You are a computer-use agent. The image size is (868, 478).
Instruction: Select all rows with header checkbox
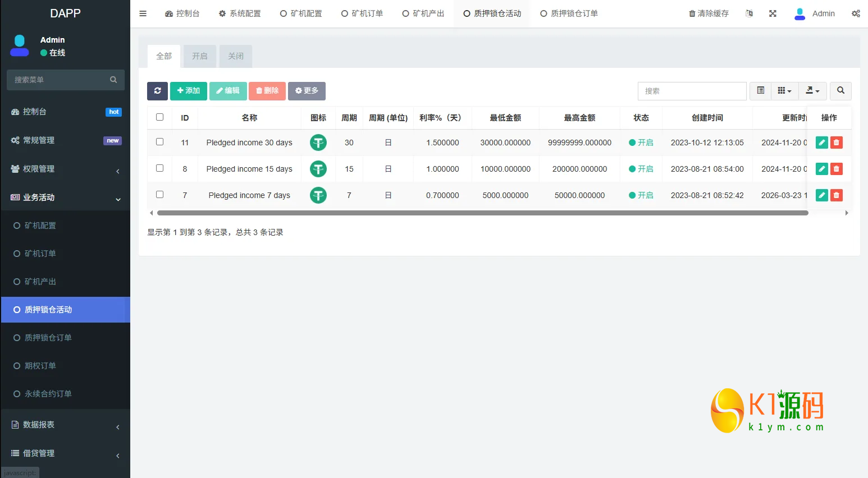(160, 117)
